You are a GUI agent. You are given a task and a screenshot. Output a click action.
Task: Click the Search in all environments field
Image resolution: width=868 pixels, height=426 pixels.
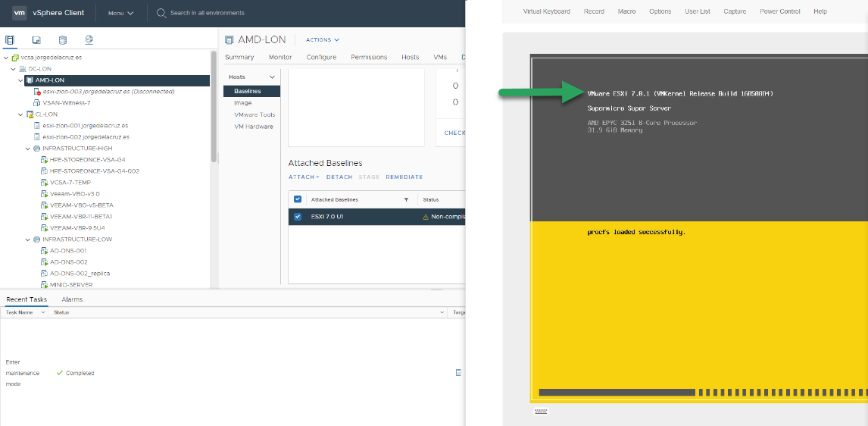pos(207,13)
